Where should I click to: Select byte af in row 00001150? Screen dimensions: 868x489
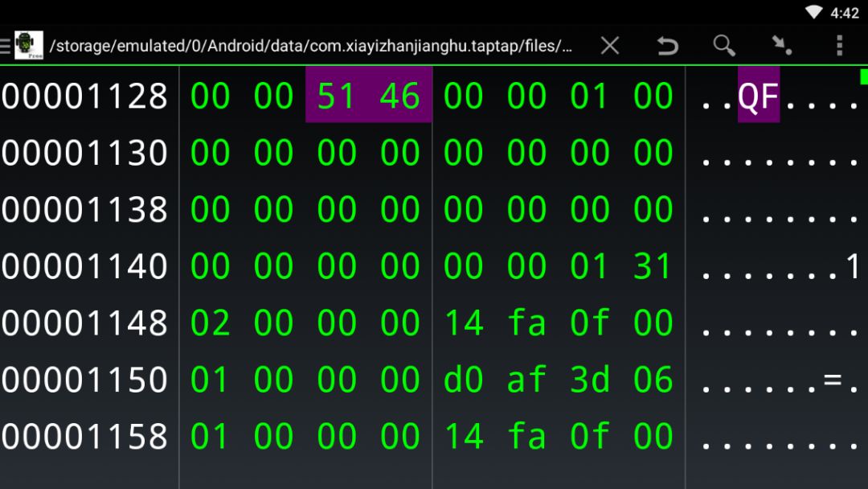coord(526,380)
